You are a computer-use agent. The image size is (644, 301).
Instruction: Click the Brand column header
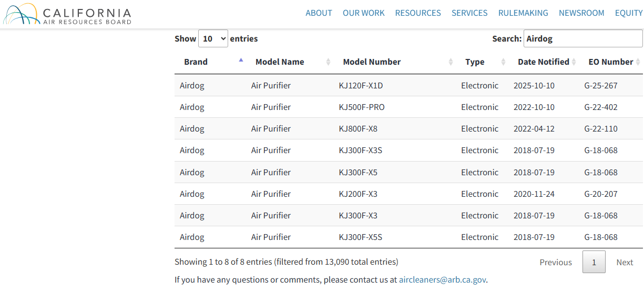tap(196, 62)
